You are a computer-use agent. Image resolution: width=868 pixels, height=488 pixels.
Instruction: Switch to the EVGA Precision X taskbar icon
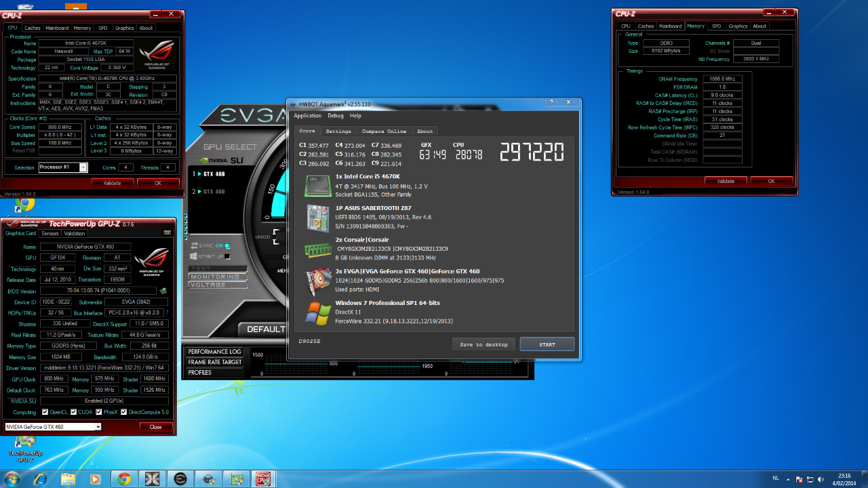[151, 479]
